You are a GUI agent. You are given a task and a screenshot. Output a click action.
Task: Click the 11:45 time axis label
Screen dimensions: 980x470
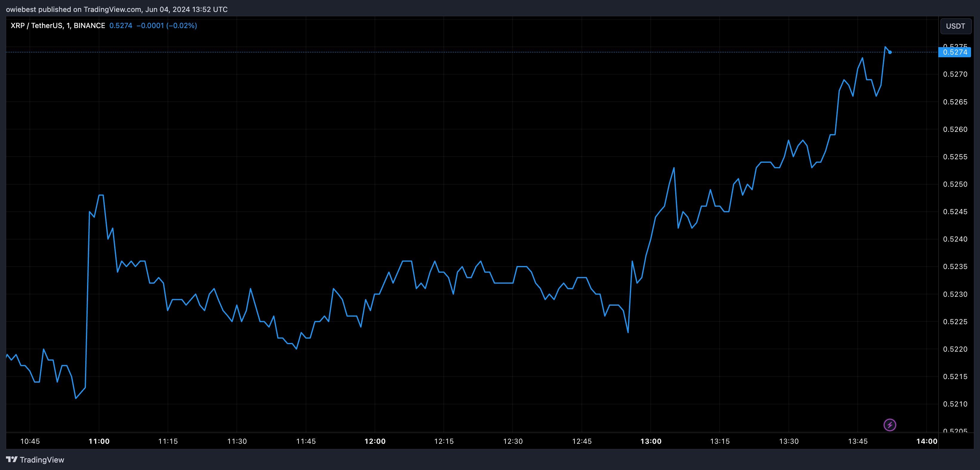click(x=306, y=441)
